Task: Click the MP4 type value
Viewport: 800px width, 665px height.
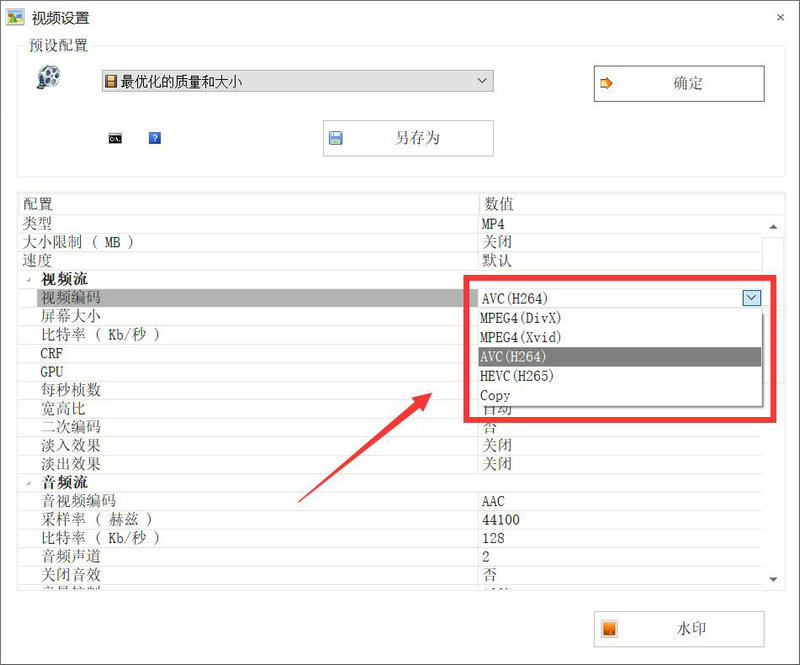Action: pos(493,224)
